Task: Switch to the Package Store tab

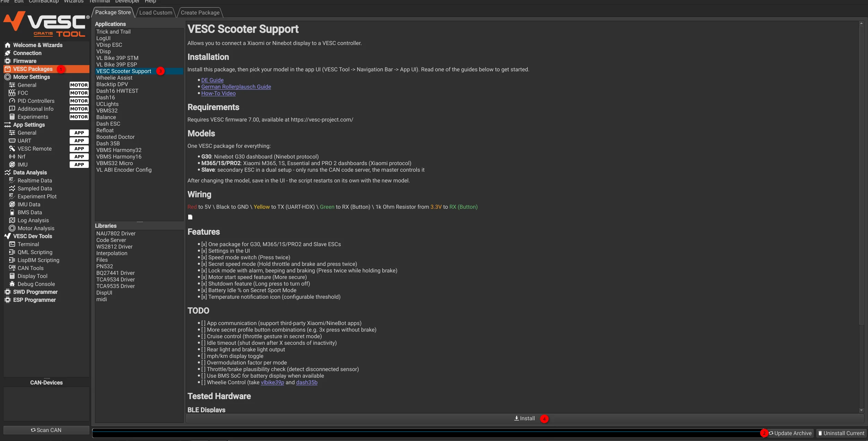Action: (113, 12)
